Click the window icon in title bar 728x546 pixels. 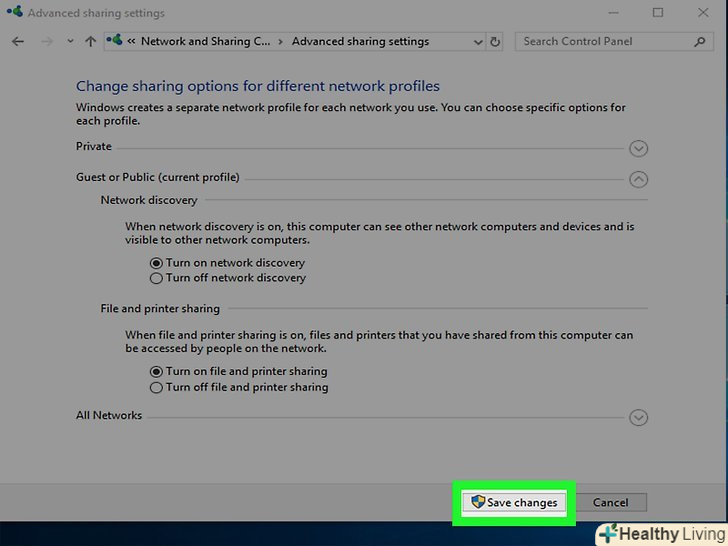click(15, 12)
